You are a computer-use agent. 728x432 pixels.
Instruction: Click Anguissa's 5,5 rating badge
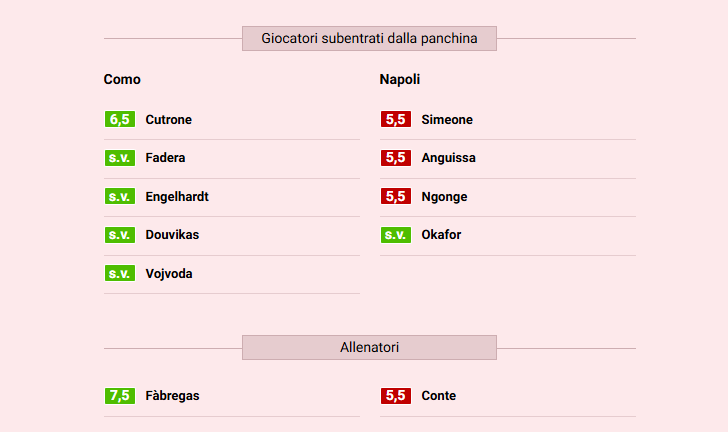pos(396,158)
